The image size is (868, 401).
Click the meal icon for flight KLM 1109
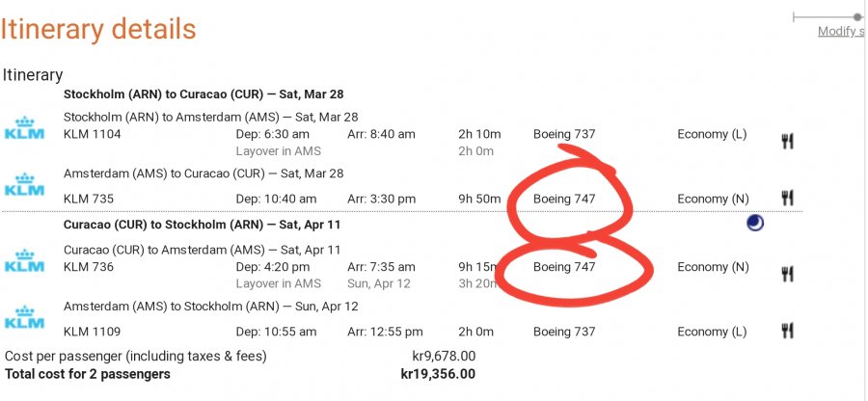(787, 332)
